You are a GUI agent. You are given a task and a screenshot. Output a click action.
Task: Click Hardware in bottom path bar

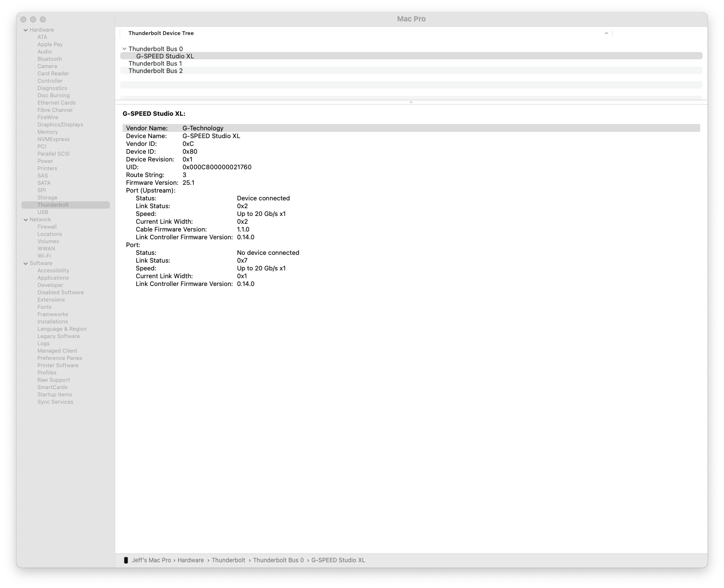point(191,560)
